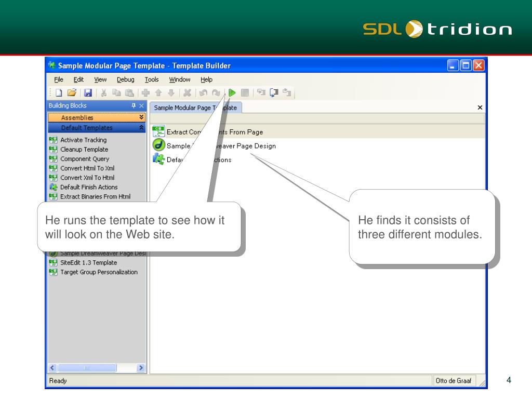Select Extract Components From Page module row
The height and width of the screenshot is (399, 532).
[x=317, y=131]
